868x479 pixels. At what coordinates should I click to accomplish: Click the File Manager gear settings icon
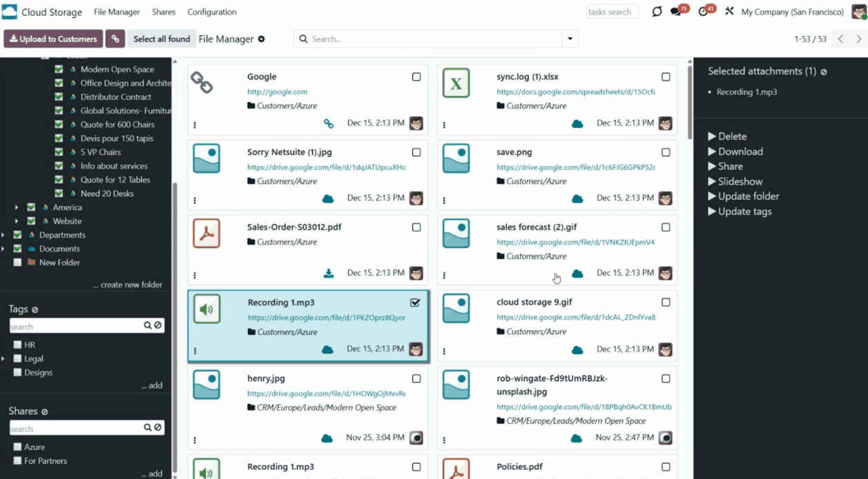point(261,39)
